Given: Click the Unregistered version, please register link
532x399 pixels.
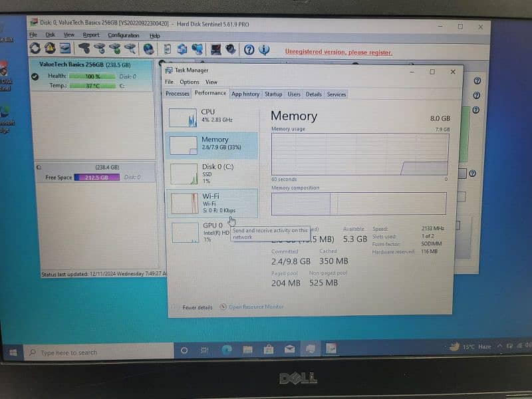Looking at the screenshot, I should point(338,52).
